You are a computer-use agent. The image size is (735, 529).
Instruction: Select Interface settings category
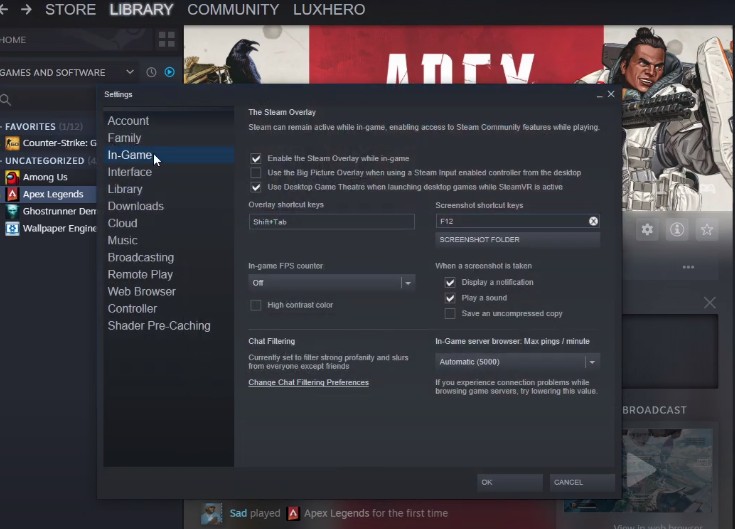[x=168, y=172]
